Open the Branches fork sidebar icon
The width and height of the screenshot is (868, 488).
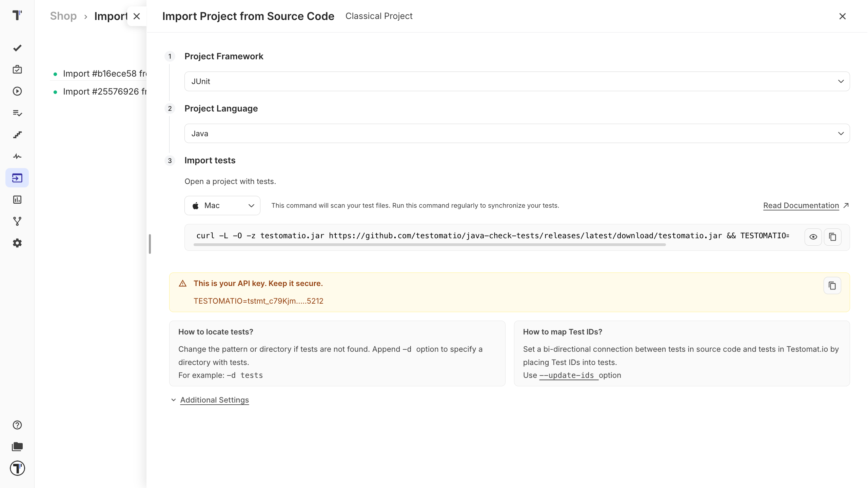[x=17, y=221]
